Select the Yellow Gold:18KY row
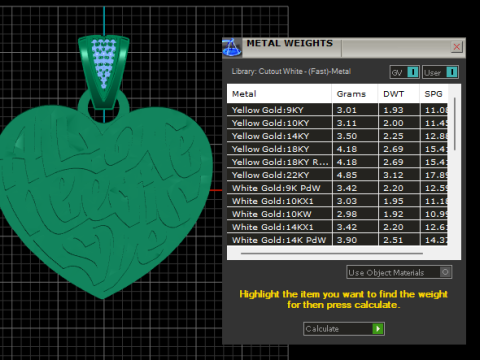The height and width of the screenshot is (360, 480). (x=337, y=149)
